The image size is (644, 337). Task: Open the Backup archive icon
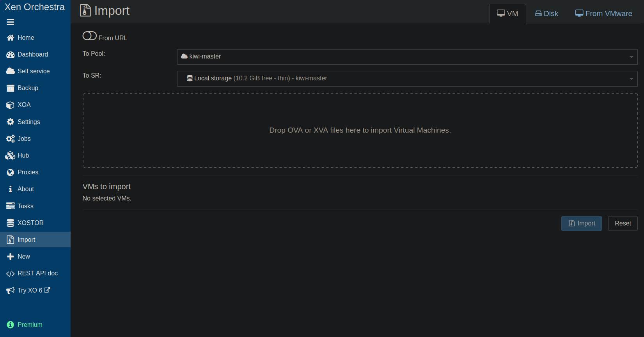[11, 88]
